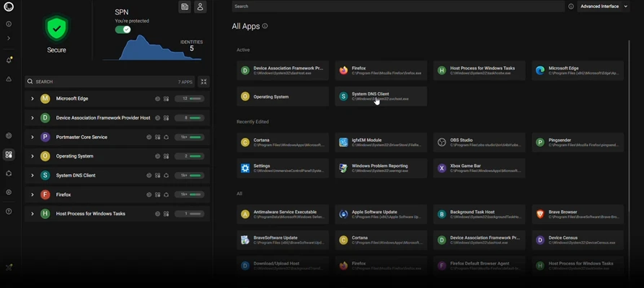Image resolution: width=644 pixels, height=288 pixels.
Task: Open the Cortana card under Recently Edited
Action: [x=283, y=143]
